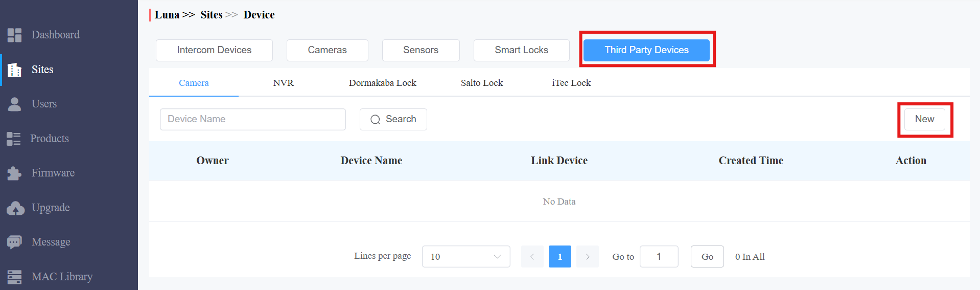Click the Upgrade cloud icon
This screenshot has height=290, width=980.
(15, 208)
